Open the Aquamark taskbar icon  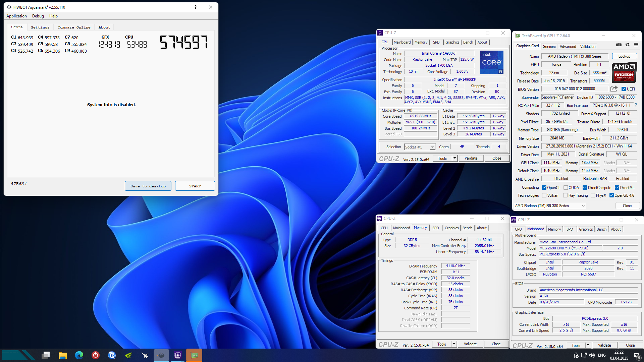tap(161, 355)
